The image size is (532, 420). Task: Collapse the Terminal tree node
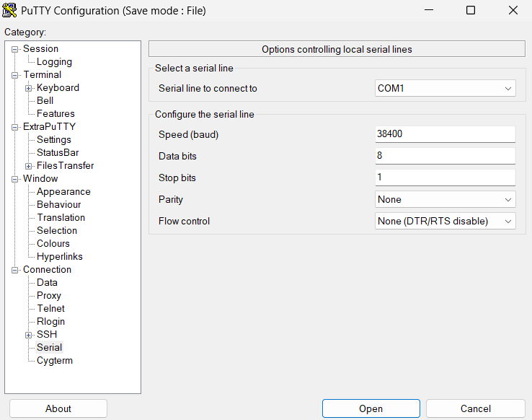[14, 75]
